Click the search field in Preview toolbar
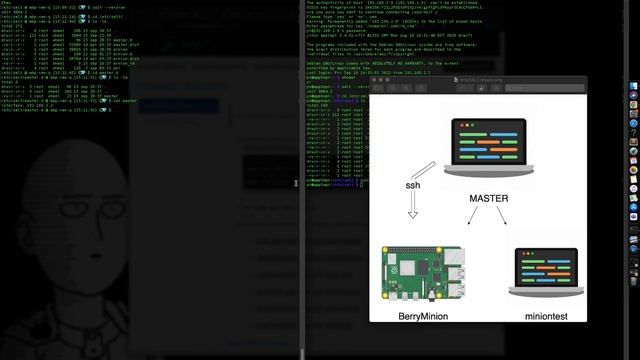 (545, 88)
